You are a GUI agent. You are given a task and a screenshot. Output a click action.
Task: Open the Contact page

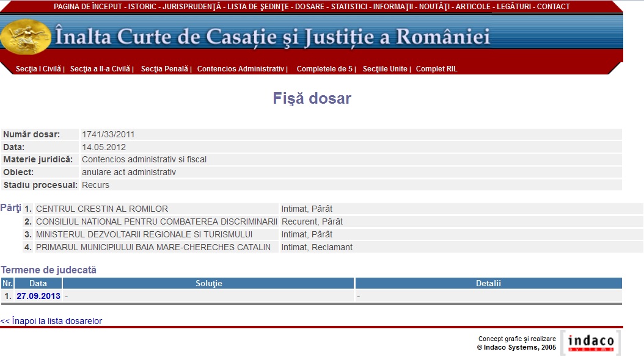pos(553,7)
